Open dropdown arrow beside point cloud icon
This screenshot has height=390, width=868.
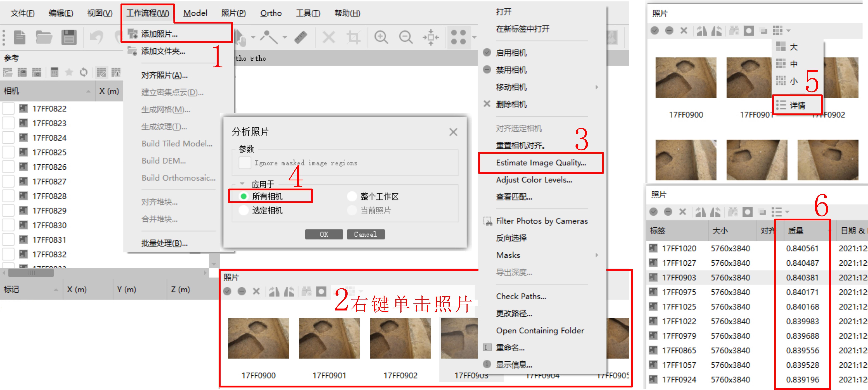coord(474,37)
